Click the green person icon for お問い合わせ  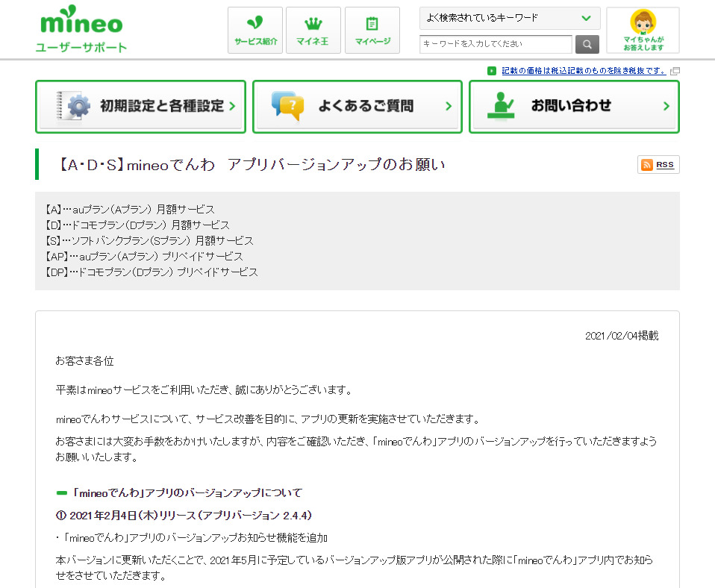point(501,107)
